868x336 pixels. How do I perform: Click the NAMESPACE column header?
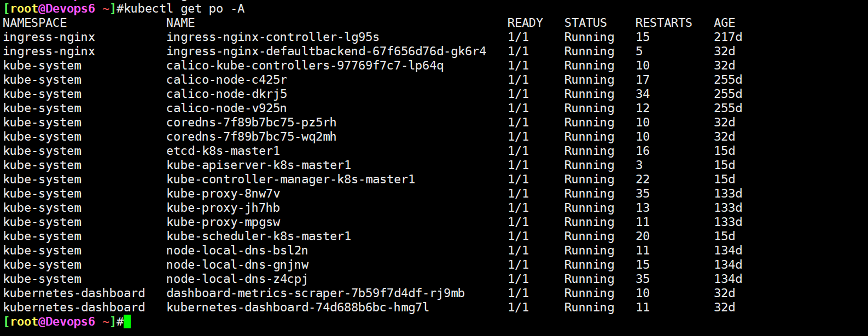pos(35,23)
